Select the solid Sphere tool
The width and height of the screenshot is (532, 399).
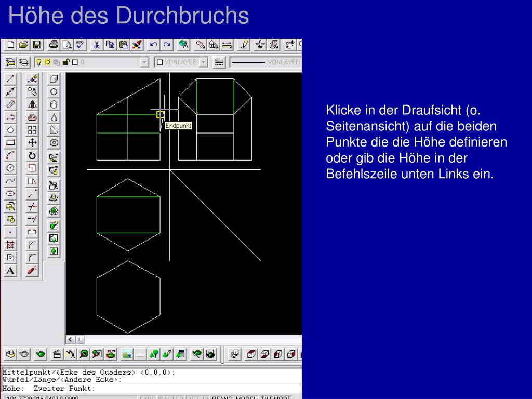[54, 92]
